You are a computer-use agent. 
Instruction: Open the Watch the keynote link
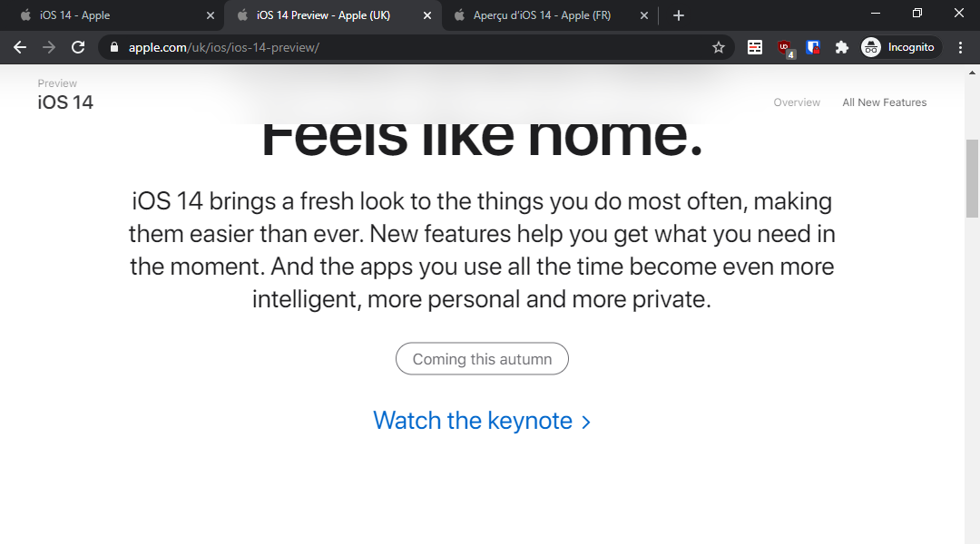[482, 421]
